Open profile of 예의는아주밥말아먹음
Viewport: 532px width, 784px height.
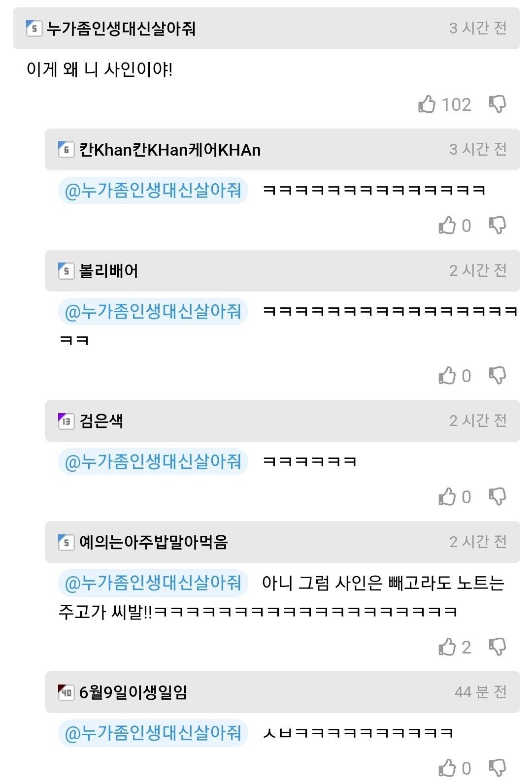[x=154, y=542]
